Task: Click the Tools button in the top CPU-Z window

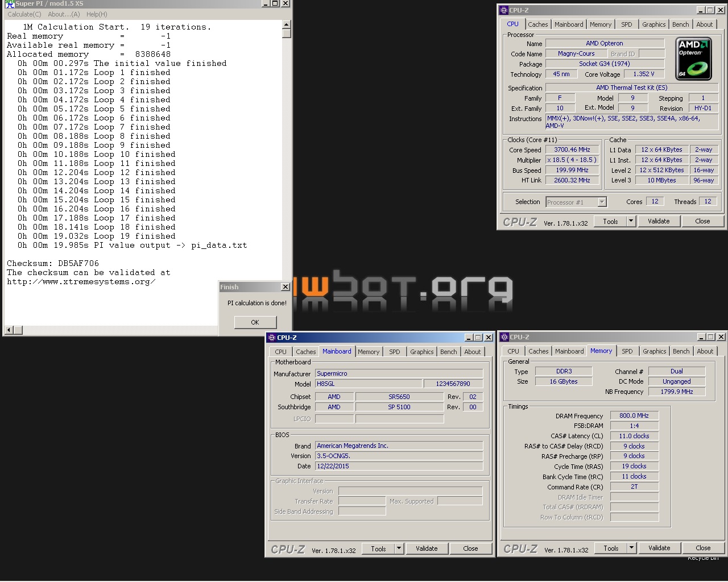Action: tap(610, 222)
